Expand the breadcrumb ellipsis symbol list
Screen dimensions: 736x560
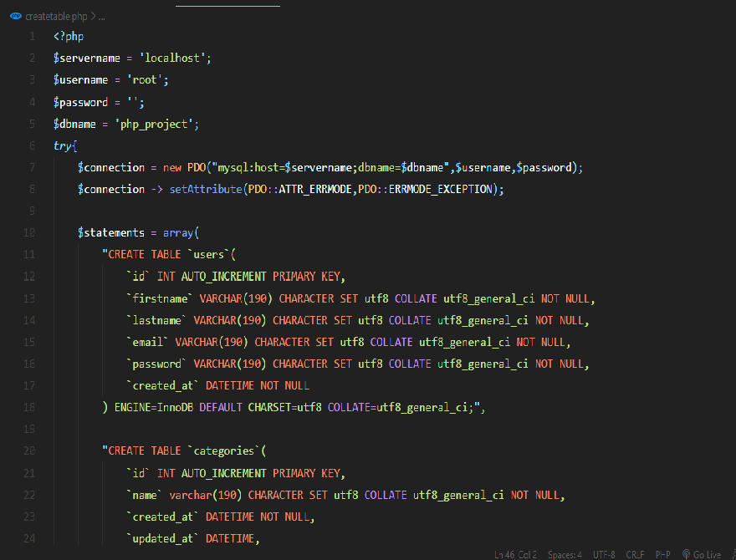101,16
